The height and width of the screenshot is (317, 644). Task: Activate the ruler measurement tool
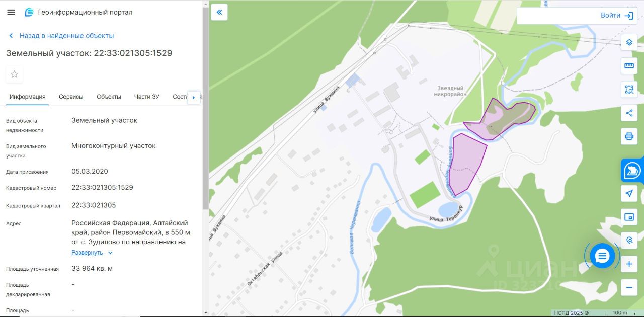point(629,66)
